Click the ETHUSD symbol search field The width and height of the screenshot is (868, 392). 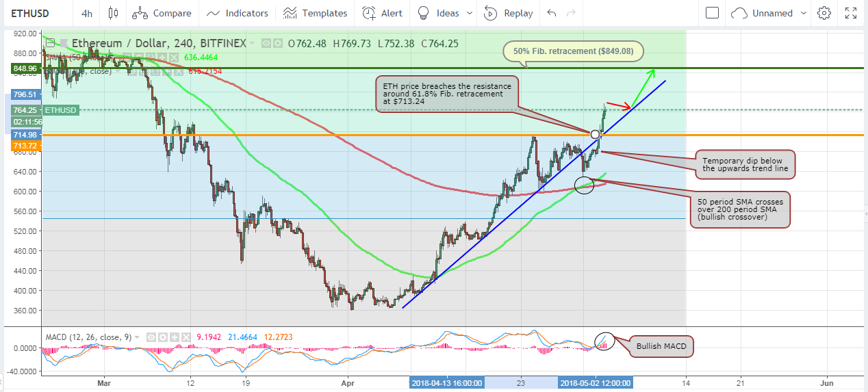pos(36,13)
